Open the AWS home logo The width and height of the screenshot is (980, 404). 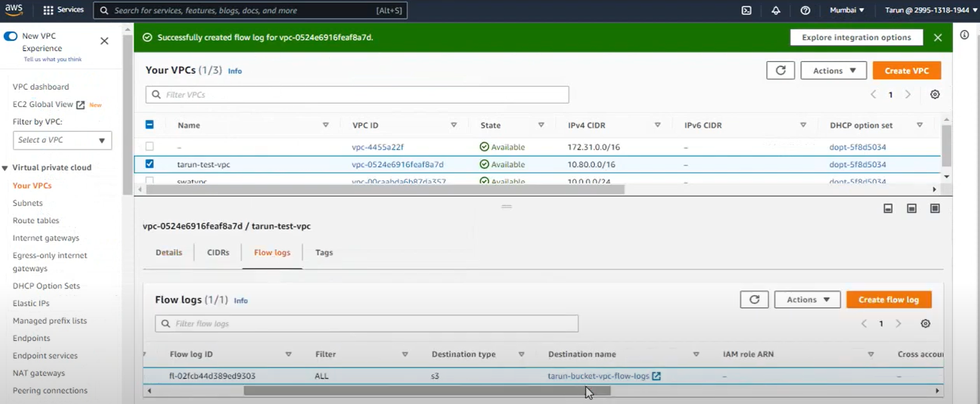pyautogui.click(x=14, y=10)
